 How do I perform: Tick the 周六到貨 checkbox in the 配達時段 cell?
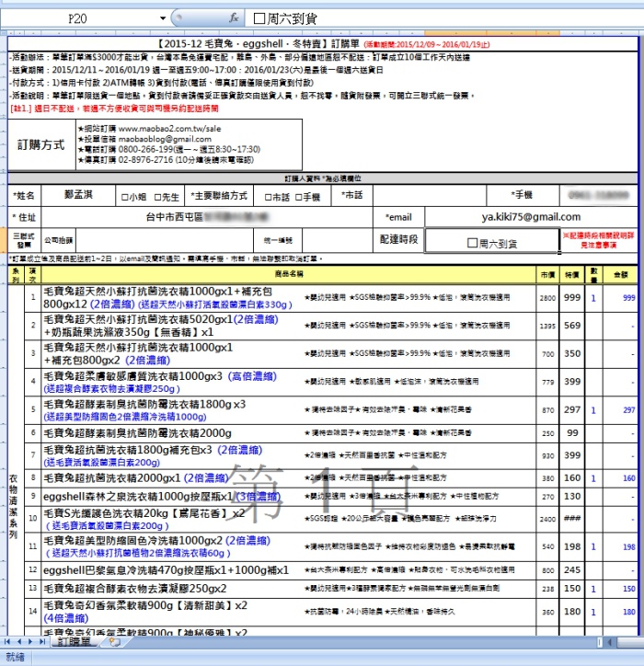[x=472, y=243]
